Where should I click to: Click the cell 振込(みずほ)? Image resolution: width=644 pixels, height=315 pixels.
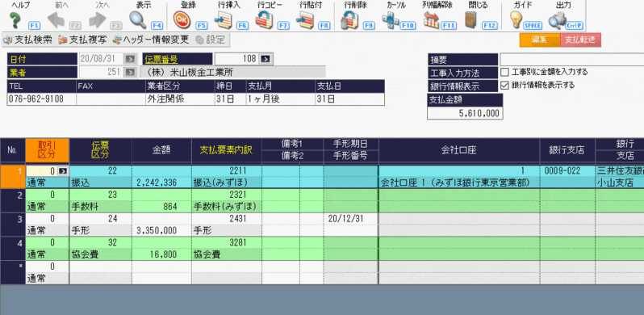(227, 183)
